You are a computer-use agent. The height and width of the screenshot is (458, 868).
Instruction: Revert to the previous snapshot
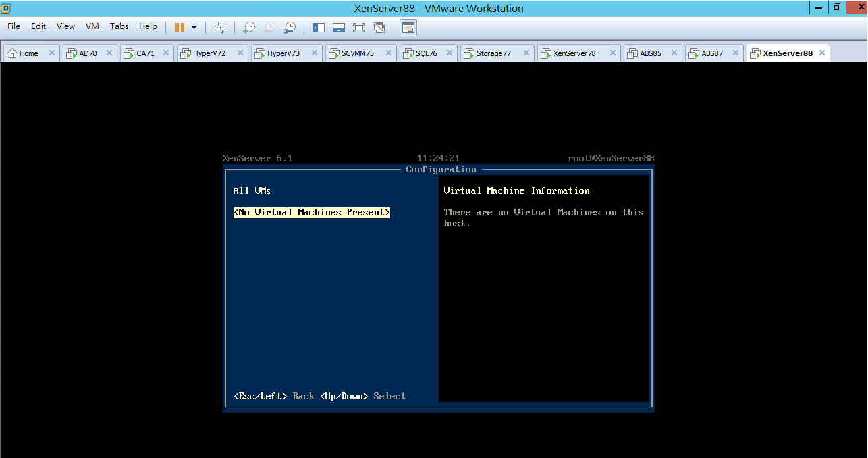coord(269,27)
